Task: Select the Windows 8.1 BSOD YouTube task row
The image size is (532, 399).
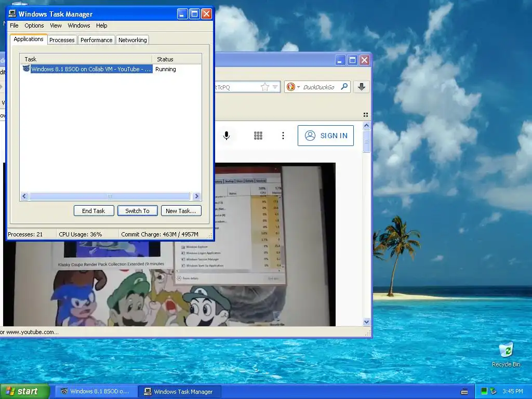Action: pos(111,69)
